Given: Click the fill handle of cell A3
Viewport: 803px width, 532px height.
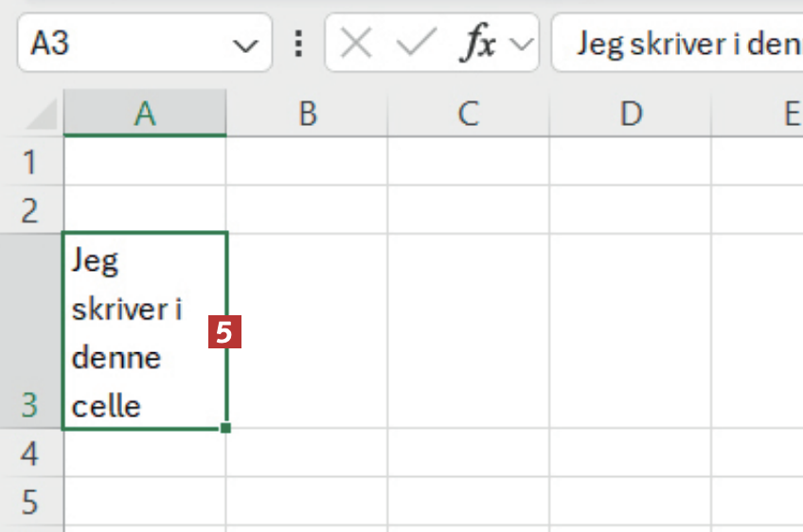Looking at the screenshot, I should [226, 429].
